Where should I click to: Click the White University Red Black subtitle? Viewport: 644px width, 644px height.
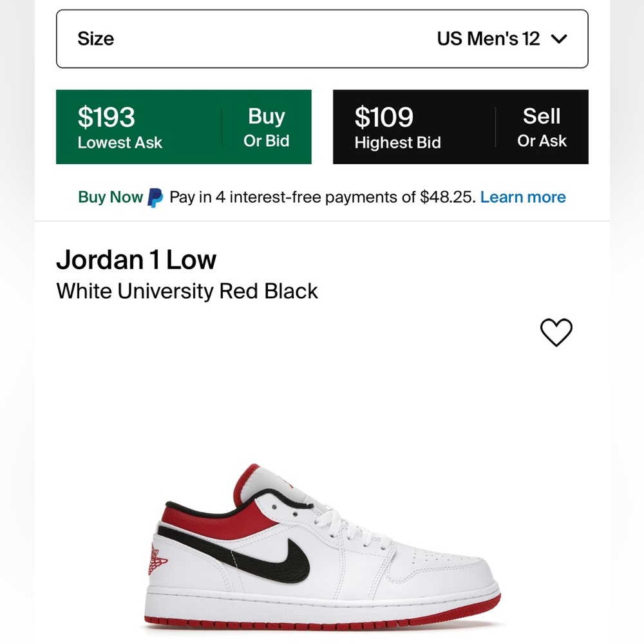point(187,291)
